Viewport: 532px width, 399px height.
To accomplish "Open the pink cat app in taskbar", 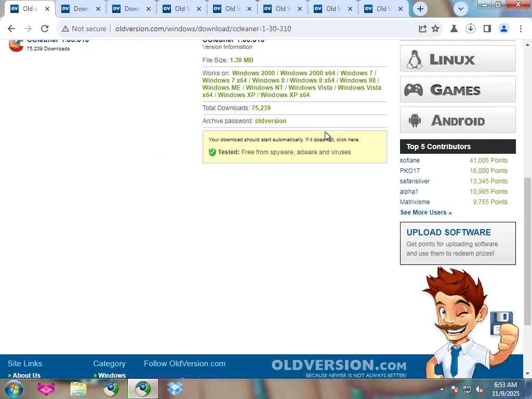I will tap(46, 389).
